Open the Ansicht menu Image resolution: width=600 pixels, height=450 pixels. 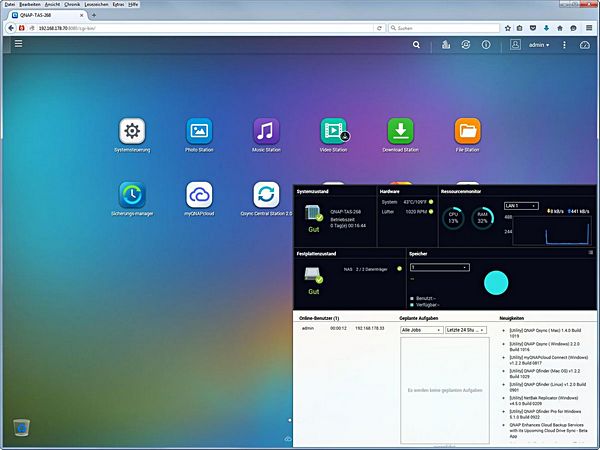pos(52,4)
